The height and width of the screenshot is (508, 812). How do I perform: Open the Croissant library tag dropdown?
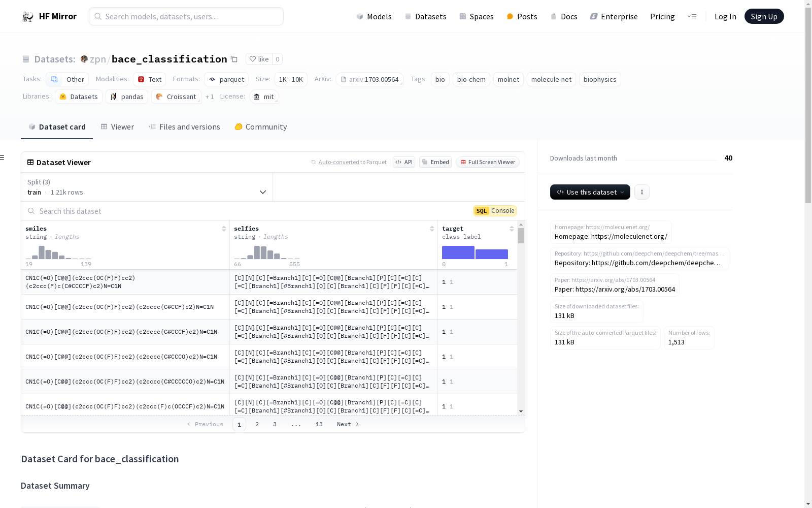(x=176, y=97)
